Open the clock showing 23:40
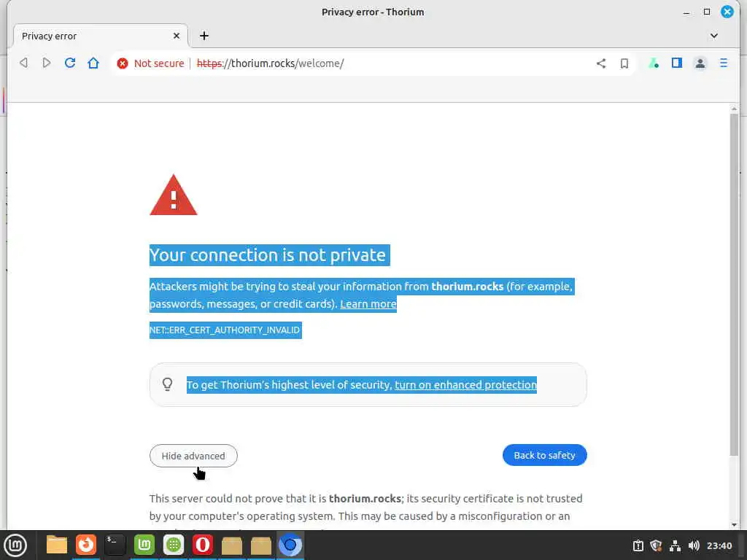Image resolution: width=747 pixels, height=560 pixels. pyautogui.click(x=719, y=545)
